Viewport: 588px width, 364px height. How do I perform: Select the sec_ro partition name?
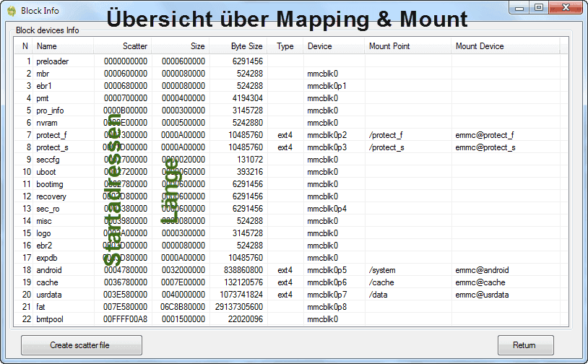click(x=48, y=209)
